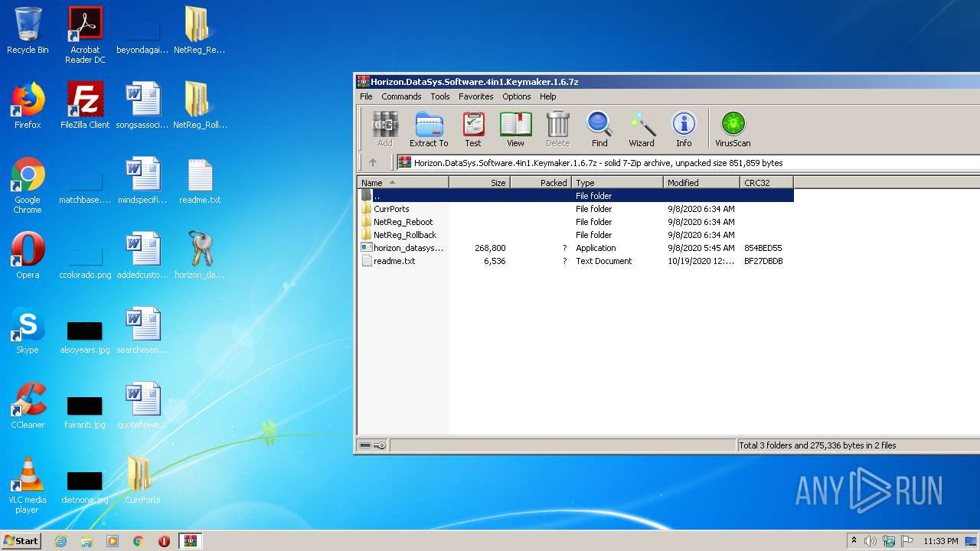Select the Opera desktop shortcut
The image size is (980, 551).
(28, 256)
